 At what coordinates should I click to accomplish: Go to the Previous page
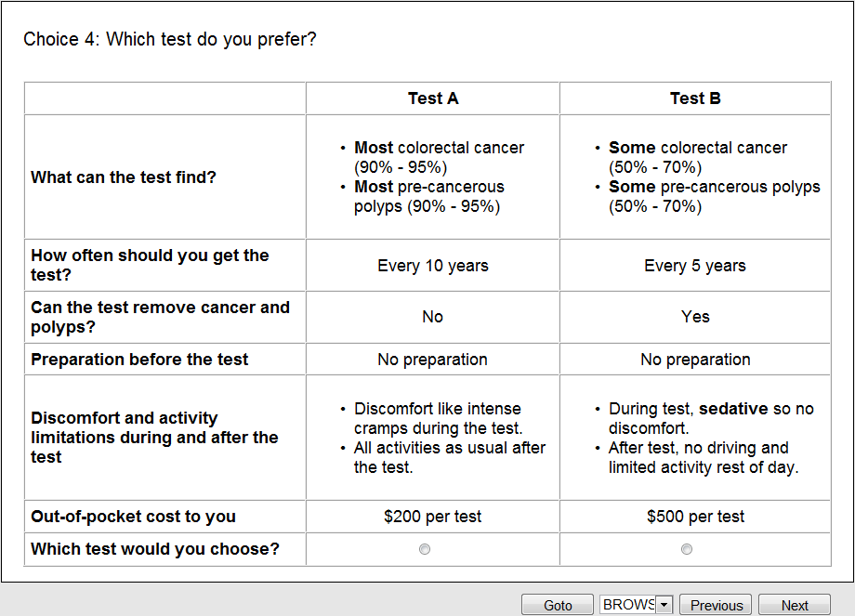[717, 605]
